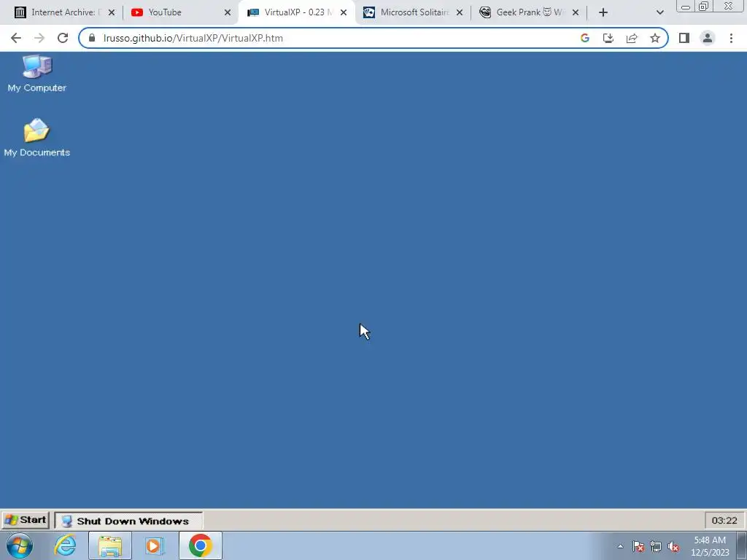Launch Internet Explorer from taskbar
Screen dimensions: 747x560
coord(65,545)
